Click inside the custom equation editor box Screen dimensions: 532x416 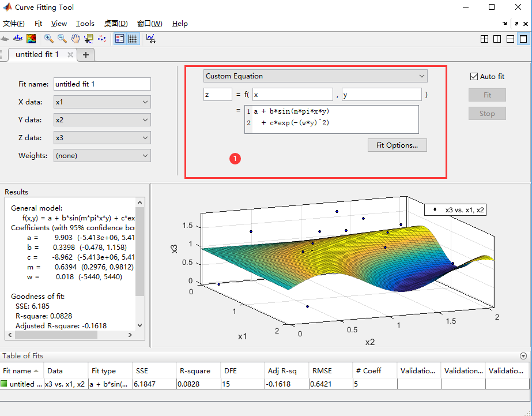coord(331,119)
